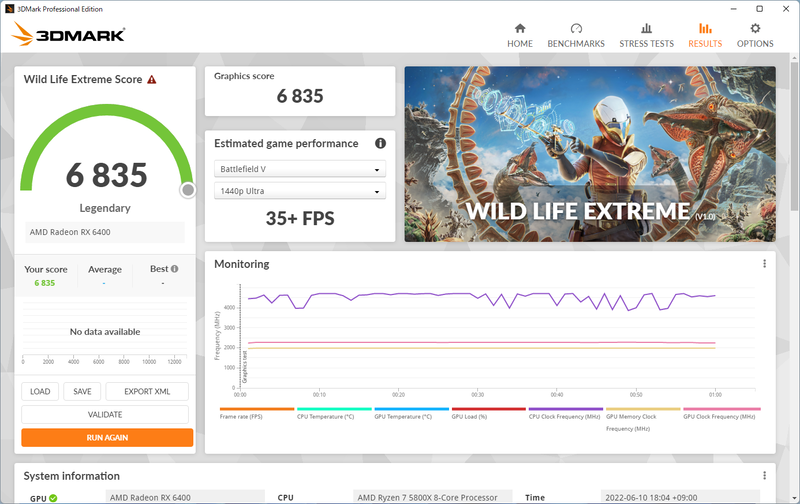Go to the Home tab
This screenshot has width=800, height=504.
coord(519,36)
